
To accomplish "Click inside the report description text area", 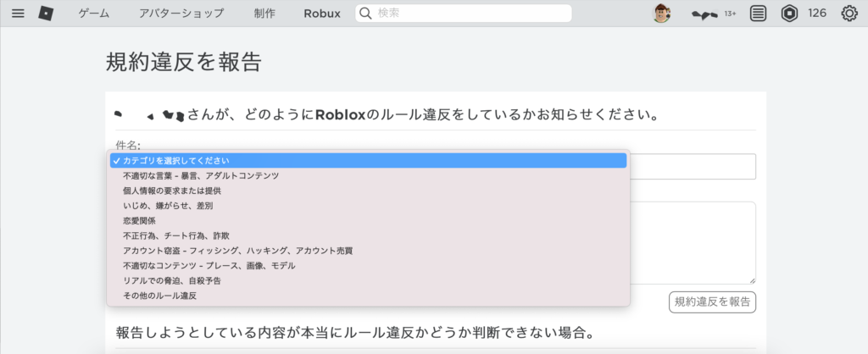I will pyautogui.click(x=693, y=243).
